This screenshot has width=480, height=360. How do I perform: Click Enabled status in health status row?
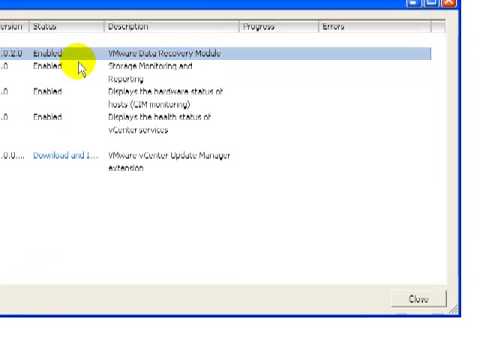[x=47, y=117]
